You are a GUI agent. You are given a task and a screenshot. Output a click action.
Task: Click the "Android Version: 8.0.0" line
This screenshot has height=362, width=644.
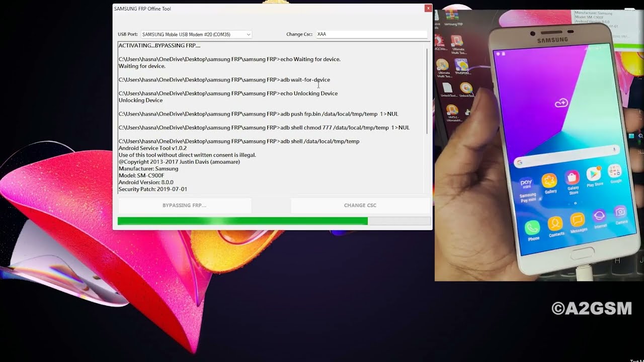pos(146,182)
